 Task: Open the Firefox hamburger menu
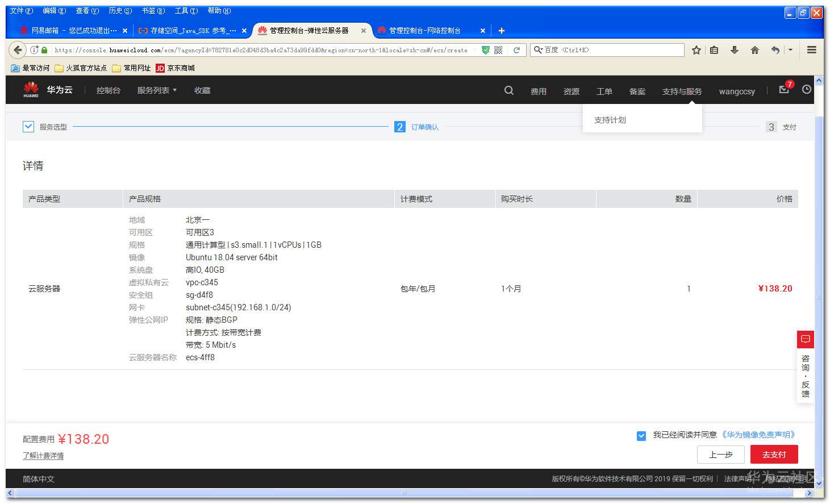tap(812, 50)
